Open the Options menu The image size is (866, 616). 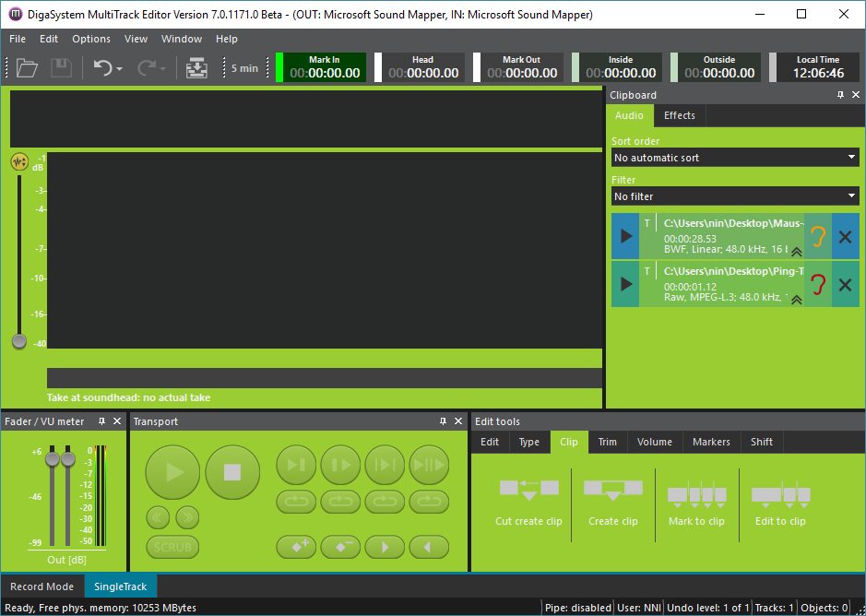pyautogui.click(x=91, y=39)
